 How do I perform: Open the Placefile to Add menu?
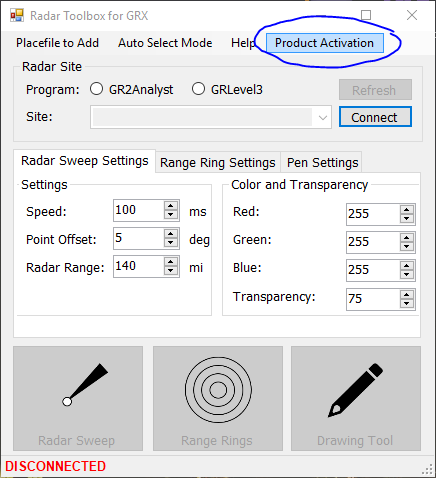pyautogui.click(x=57, y=43)
